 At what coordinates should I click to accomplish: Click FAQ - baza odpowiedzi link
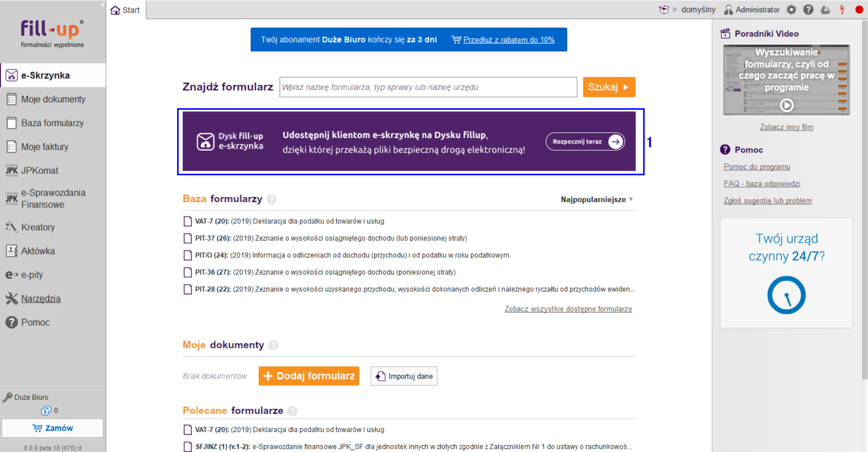(762, 183)
